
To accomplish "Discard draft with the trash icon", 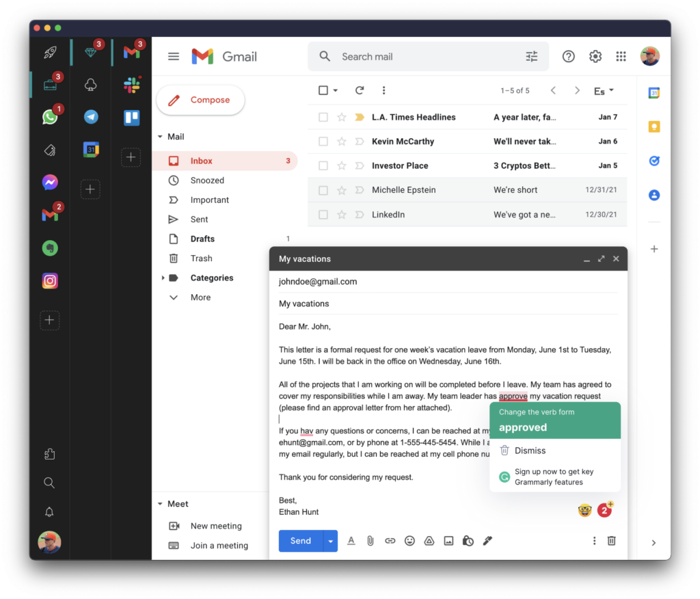I will click(612, 541).
